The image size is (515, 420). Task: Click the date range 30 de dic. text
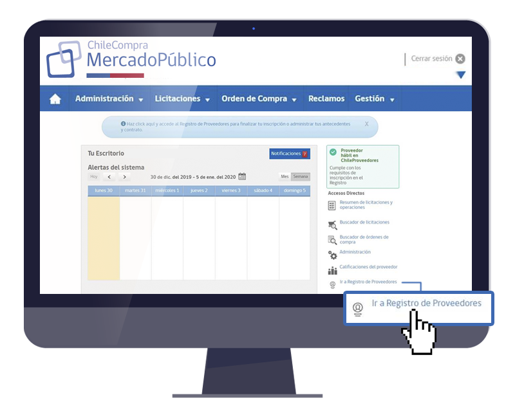tap(192, 177)
